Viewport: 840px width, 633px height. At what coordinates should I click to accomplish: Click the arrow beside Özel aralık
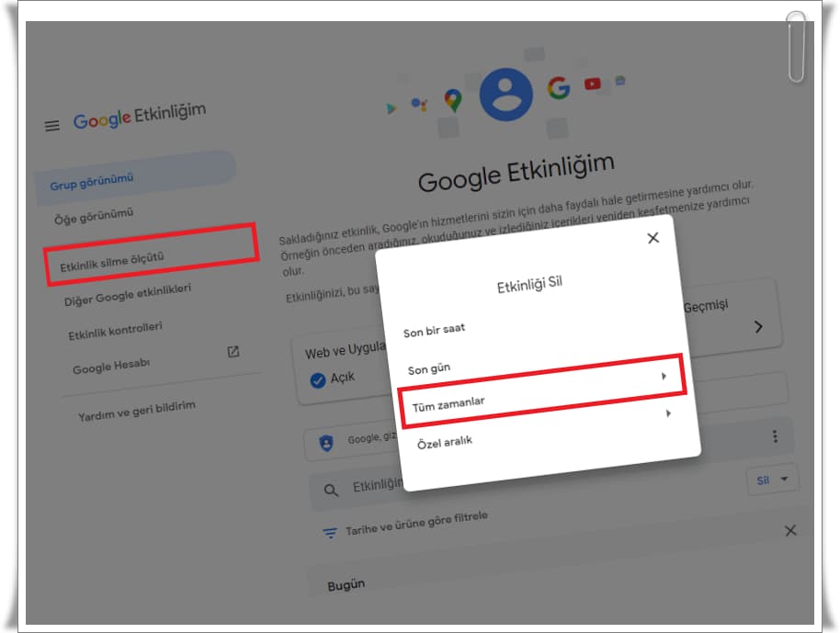coord(668,413)
